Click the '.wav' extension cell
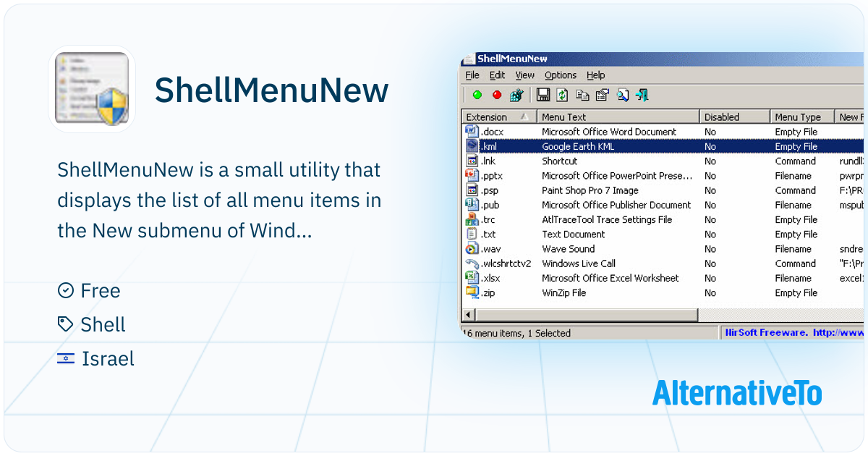 pos(491,249)
